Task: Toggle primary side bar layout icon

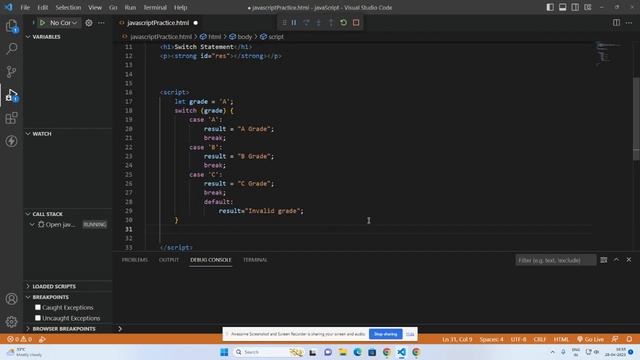Action: (550, 7)
